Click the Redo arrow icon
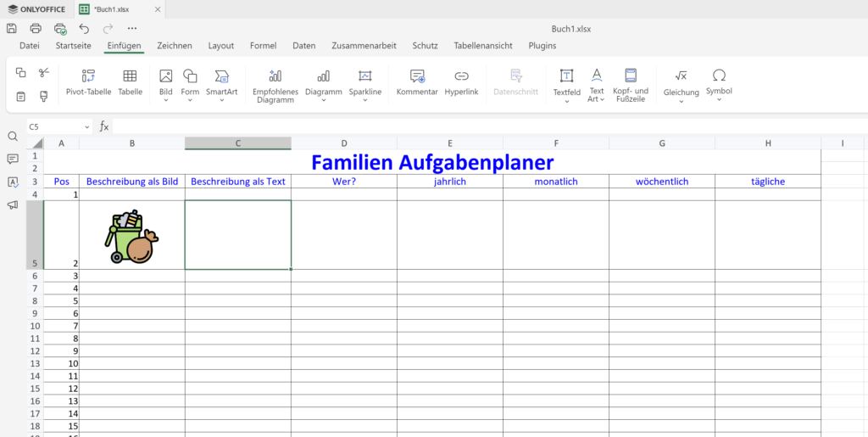 (x=108, y=28)
